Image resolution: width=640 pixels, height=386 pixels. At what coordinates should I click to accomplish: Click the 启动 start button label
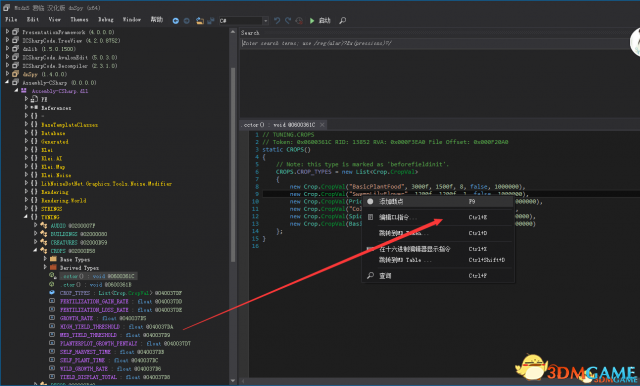click(x=324, y=20)
